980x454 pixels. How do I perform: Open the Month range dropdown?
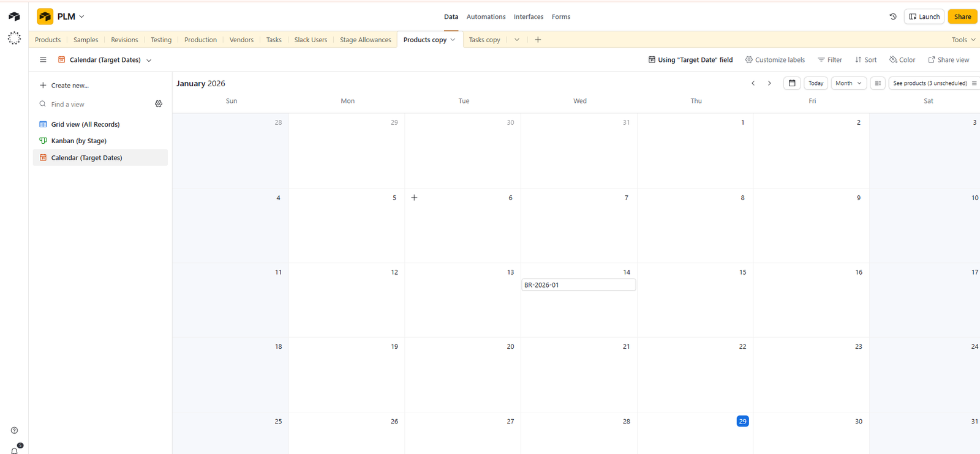[x=848, y=83]
